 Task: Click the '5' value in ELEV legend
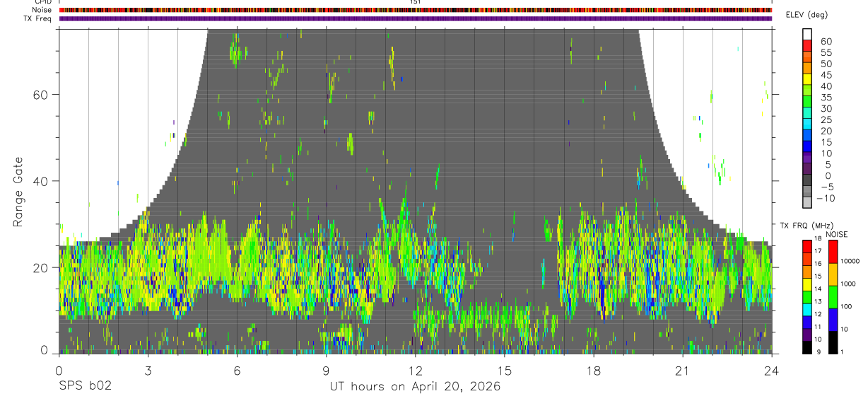pyautogui.click(x=829, y=165)
